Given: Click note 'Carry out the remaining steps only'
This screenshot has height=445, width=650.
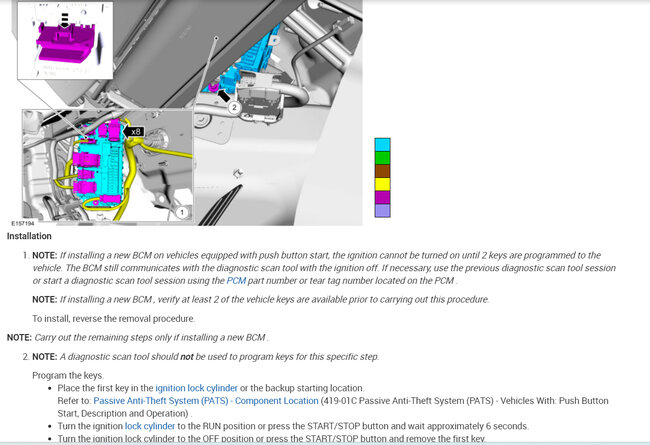Looking at the screenshot, I should pyautogui.click(x=138, y=338).
